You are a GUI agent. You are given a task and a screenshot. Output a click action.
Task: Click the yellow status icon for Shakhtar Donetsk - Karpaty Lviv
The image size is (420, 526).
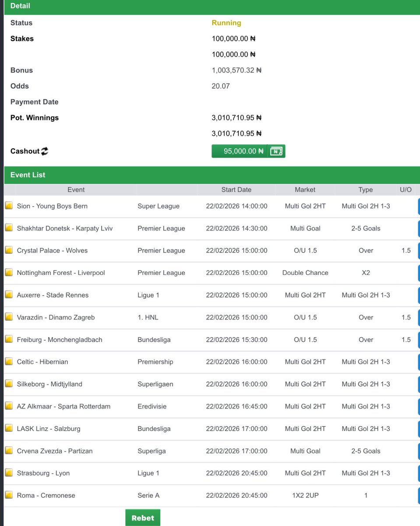[9, 228]
